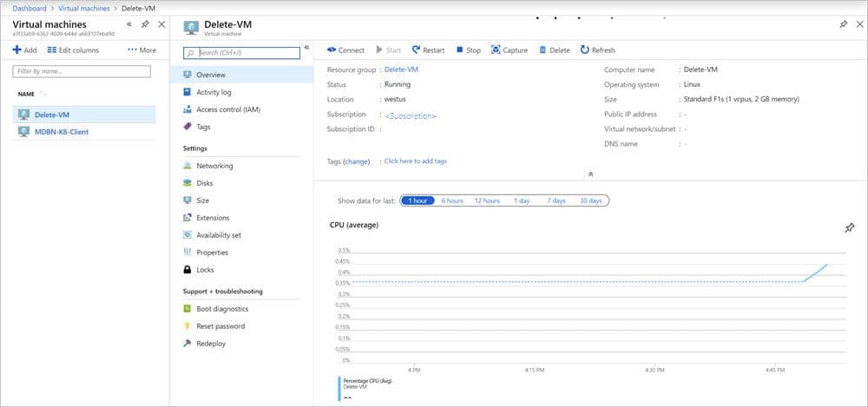
Task: Click the Add plus icon
Action: coord(17,49)
